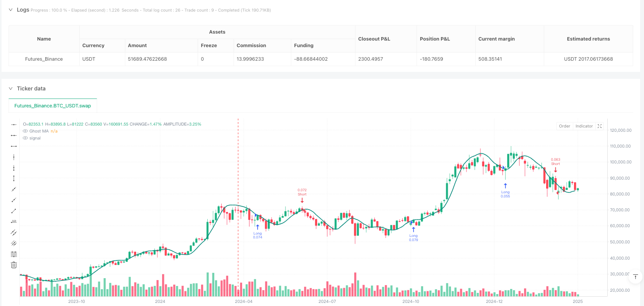Click the Indicator button on chart
644x306 pixels.
(x=584, y=126)
